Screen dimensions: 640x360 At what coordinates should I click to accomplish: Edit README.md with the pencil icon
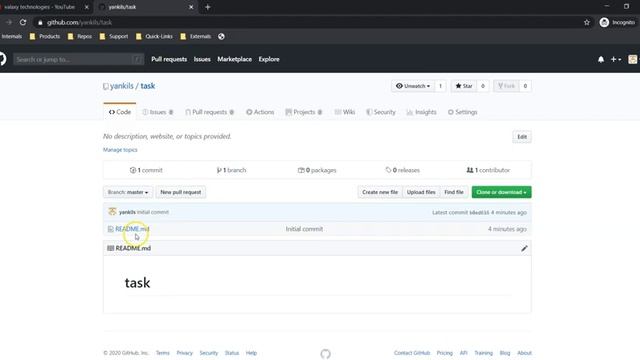[524, 248]
